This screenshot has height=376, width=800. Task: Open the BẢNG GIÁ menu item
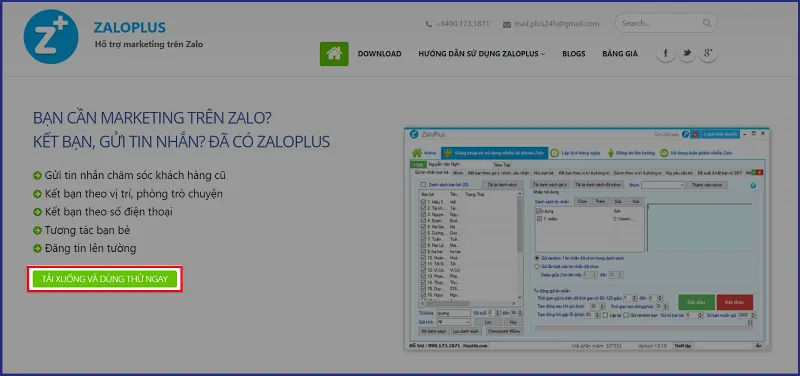click(620, 54)
